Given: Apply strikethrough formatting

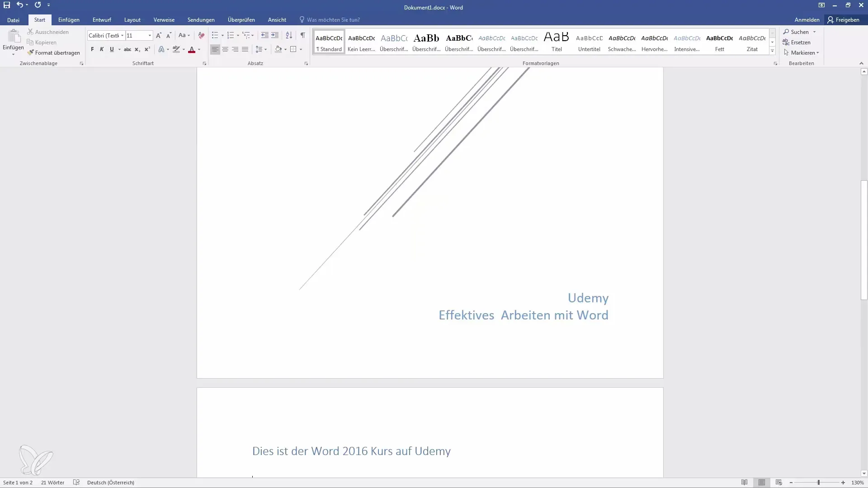Looking at the screenshot, I should [127, 49].
